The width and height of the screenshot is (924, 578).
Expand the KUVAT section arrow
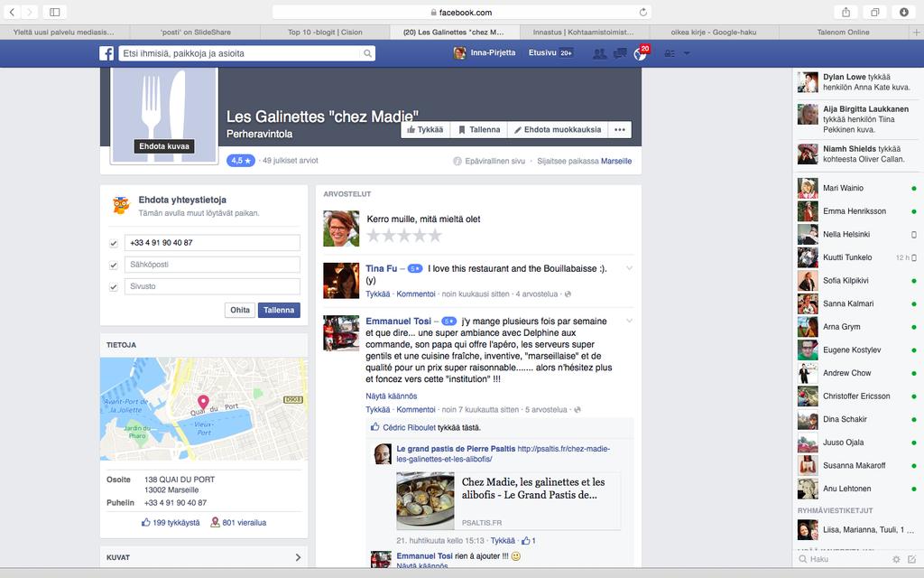click(298, 557)
